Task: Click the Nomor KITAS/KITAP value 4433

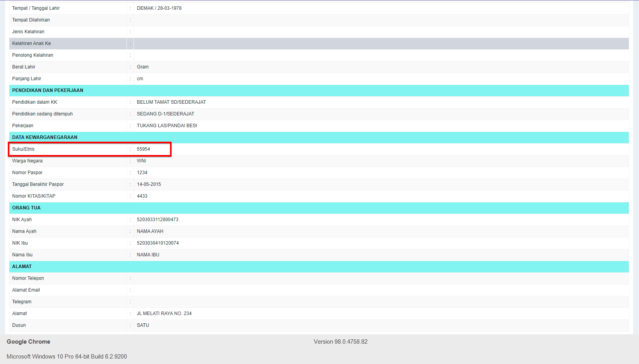Action: pyautogui.click(x=142, y=196)
